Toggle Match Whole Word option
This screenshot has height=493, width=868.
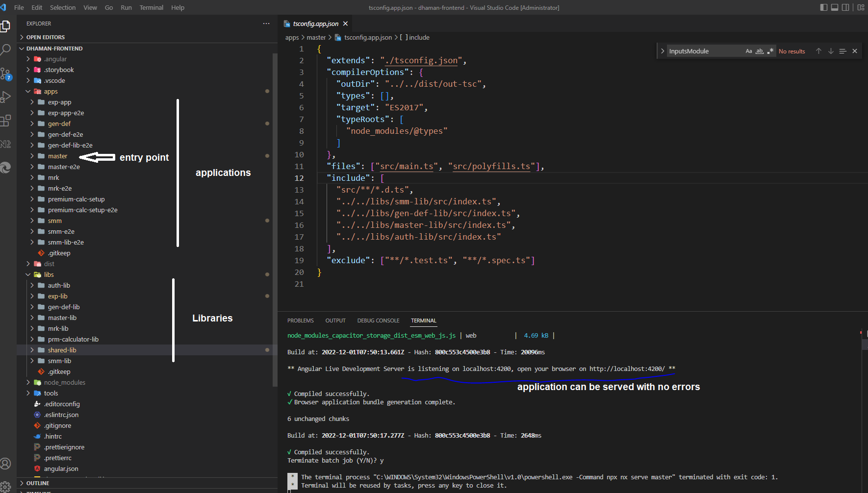(x=760, y=51)
